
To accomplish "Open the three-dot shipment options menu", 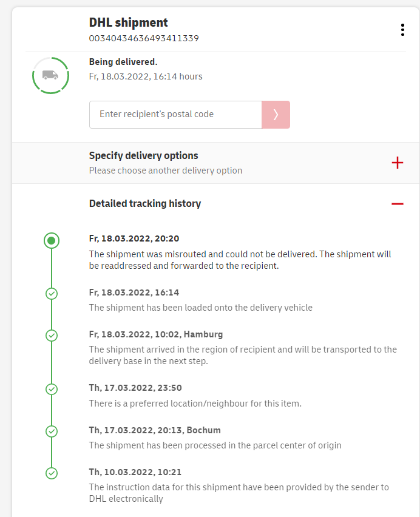I will pos(402,30).
